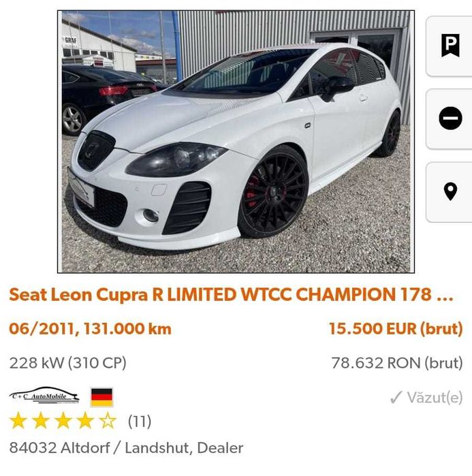Click the fourth gold rating star
The height and width of the screenshot is (476, 472).
[x=85, y=421]
